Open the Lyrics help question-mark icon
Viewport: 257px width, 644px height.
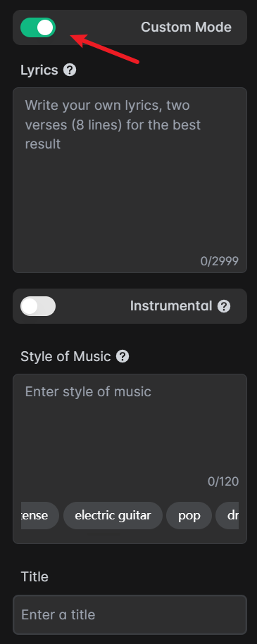tap(70, 70)
